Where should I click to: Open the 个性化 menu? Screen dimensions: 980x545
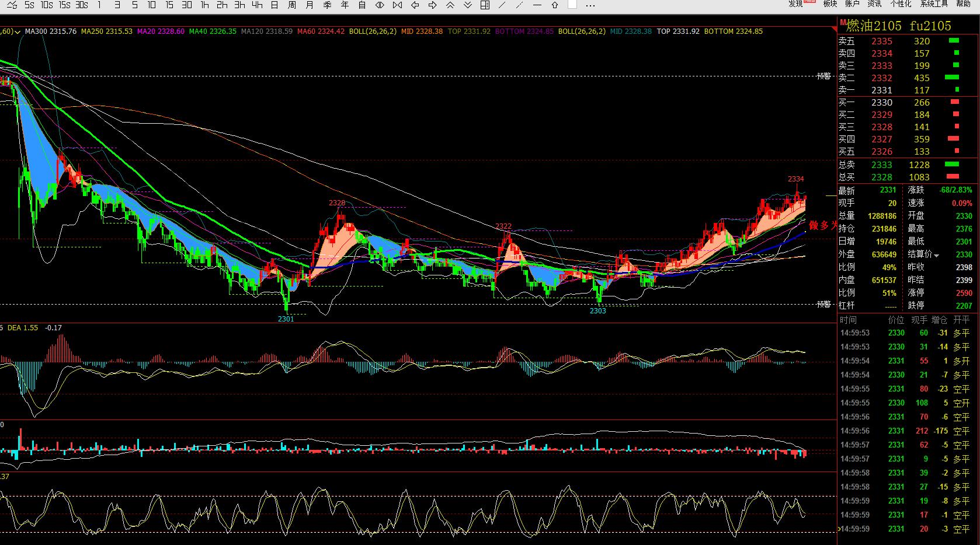tap(901, 4)
